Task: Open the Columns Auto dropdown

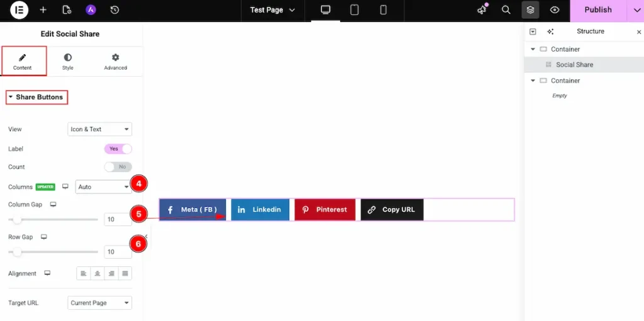Action: tap(104, 187)
